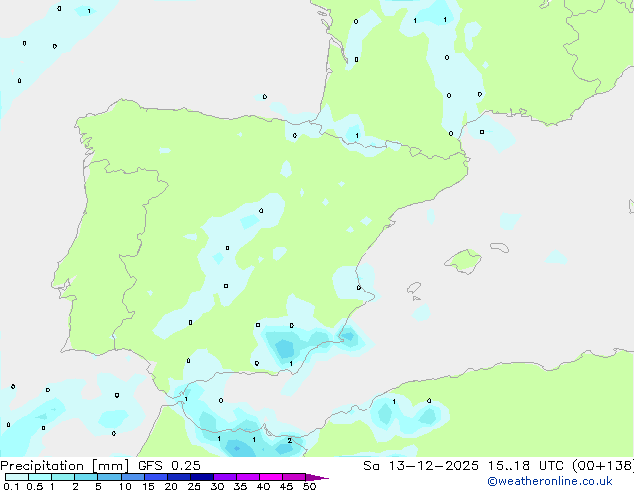Image resolution: width=634 pixels, height=490 pixels.
Task: Select the 5–10 mm legend color box
Action: click(x=110, y=477)
